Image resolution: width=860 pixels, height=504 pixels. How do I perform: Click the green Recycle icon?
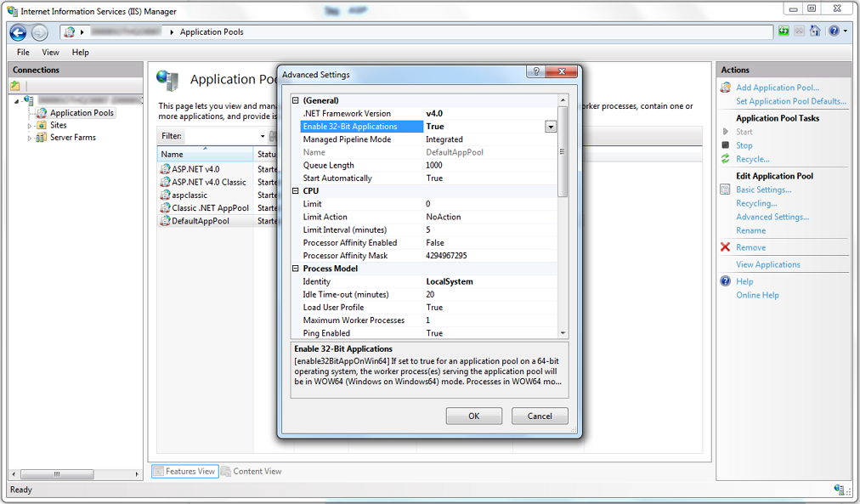[725, 159]
